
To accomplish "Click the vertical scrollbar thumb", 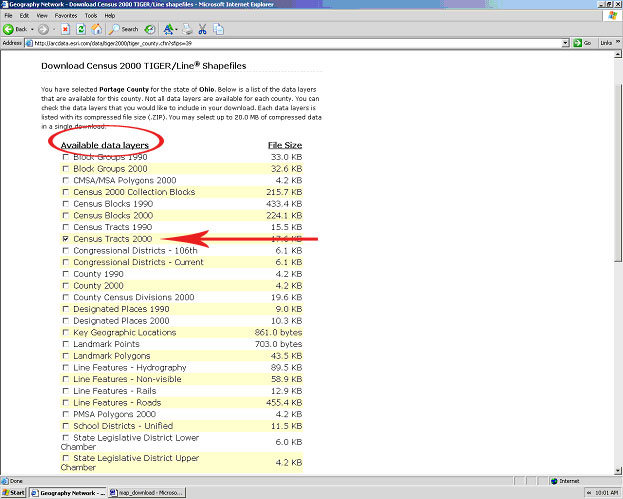I will click(x=618, y=172).
